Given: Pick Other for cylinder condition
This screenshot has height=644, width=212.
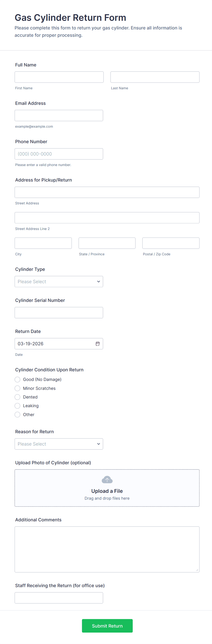Looking at the screenshot, I should tap(18, 414).
